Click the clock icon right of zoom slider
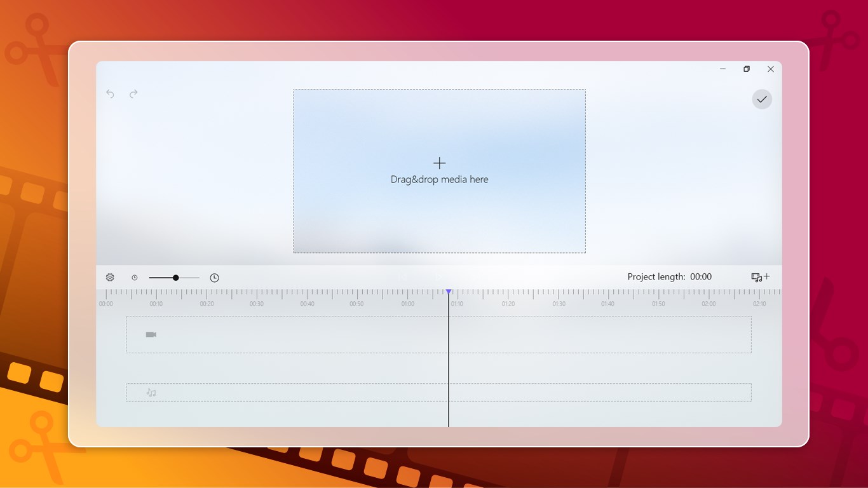This screenshot has height=488, width=868. point(214,277)
